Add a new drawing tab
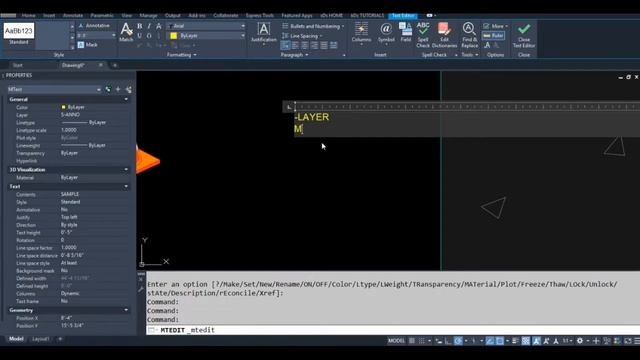This screenshot has width=640, height=360. [x=115, y=65]
